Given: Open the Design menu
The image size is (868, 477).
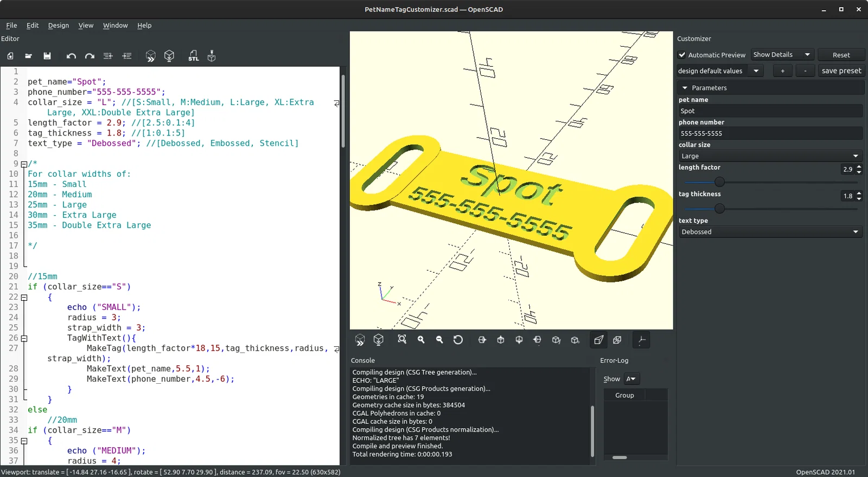Looking at the screenshot, I should pos(58,25).
